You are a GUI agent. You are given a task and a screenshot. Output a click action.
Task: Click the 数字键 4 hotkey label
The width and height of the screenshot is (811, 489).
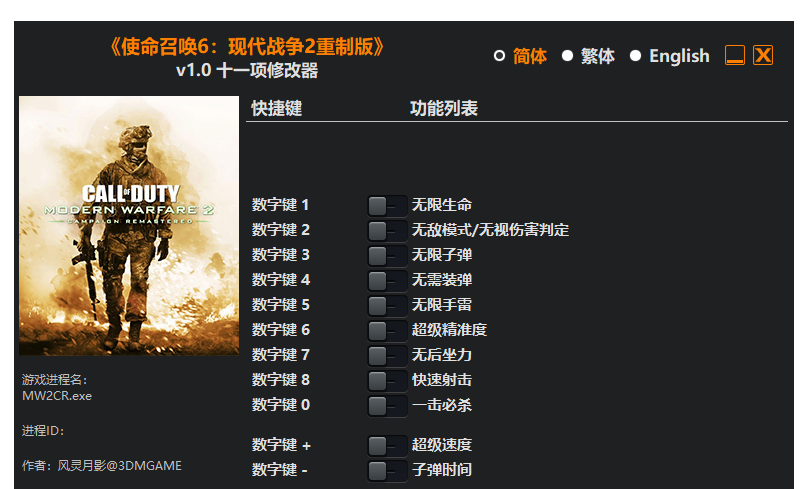point(281,280)
